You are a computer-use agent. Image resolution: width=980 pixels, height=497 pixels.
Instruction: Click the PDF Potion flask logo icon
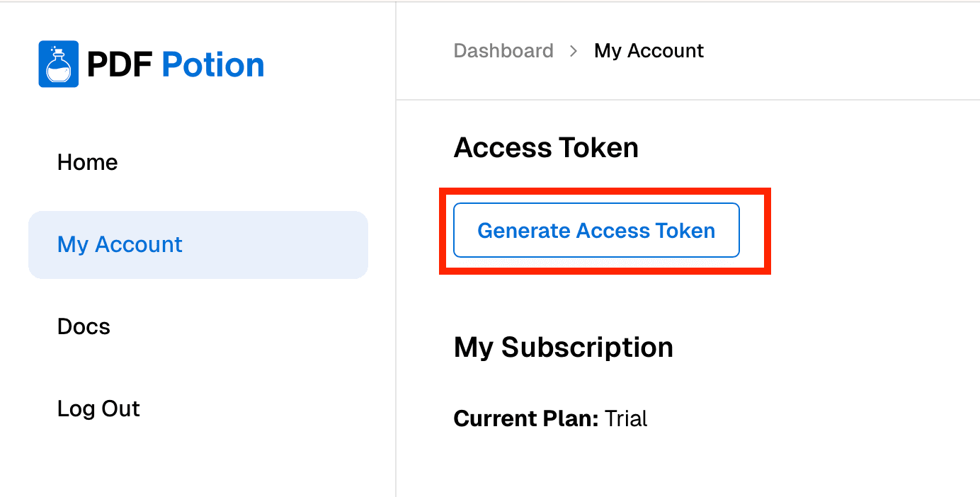(x=58, y=65)
